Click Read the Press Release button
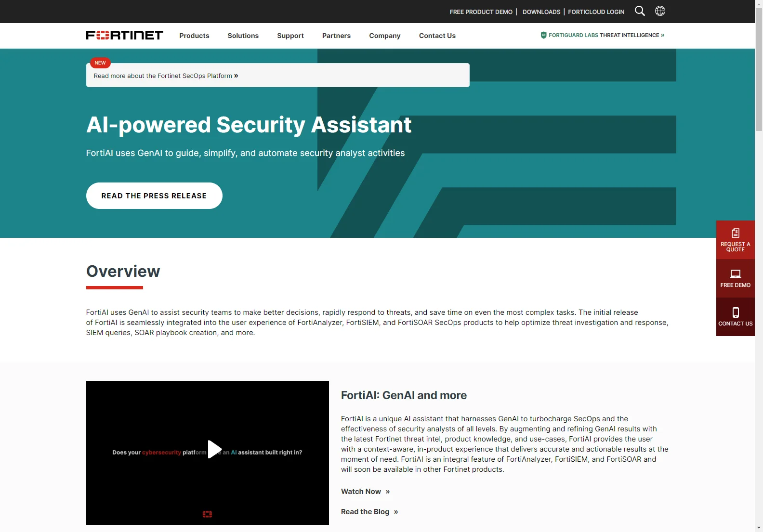Viewport: 763px width, 532px height. (154, 195)
